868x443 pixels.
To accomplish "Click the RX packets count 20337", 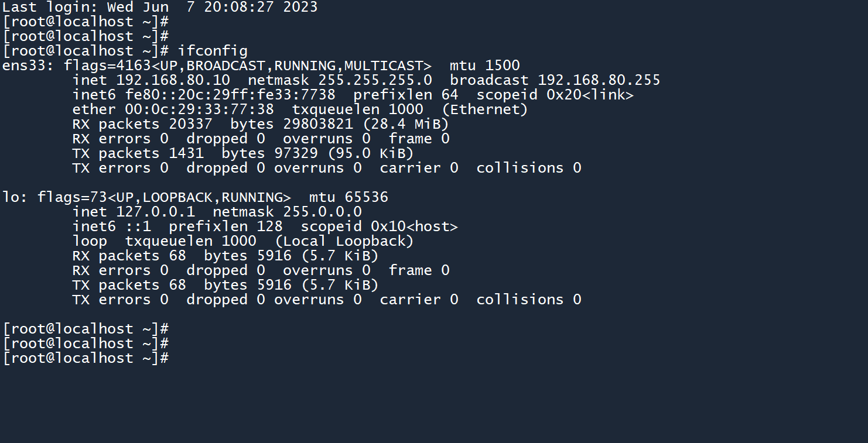I will (190, 124).
